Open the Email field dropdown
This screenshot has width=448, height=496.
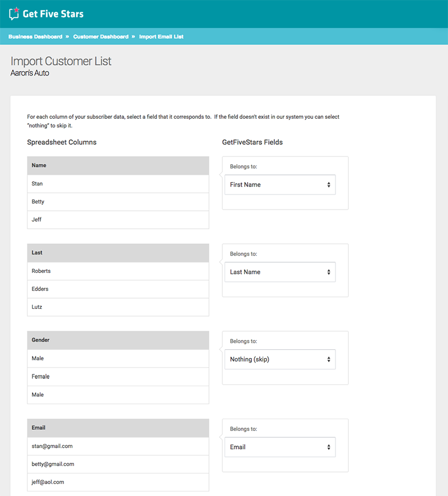click(x=280, y=447)
